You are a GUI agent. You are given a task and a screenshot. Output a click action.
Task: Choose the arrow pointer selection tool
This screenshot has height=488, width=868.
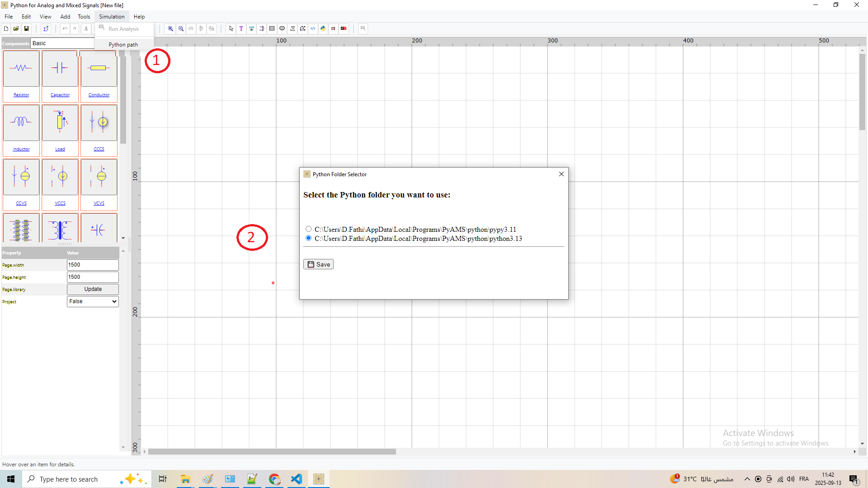(x=231, y=28)
